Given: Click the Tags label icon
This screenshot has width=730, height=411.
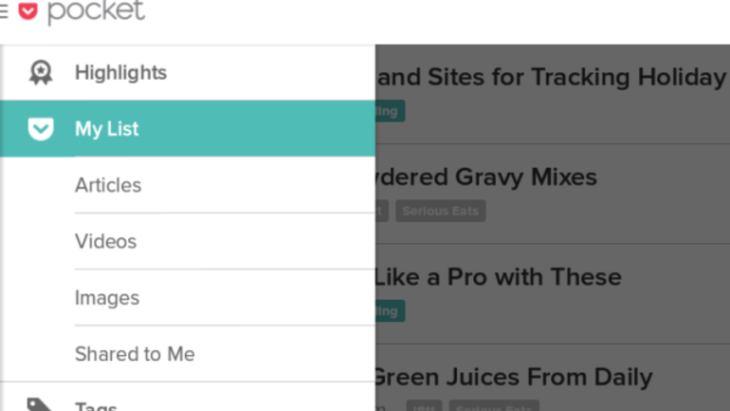Looking at the screenshot, I should [x=39, y=404].
